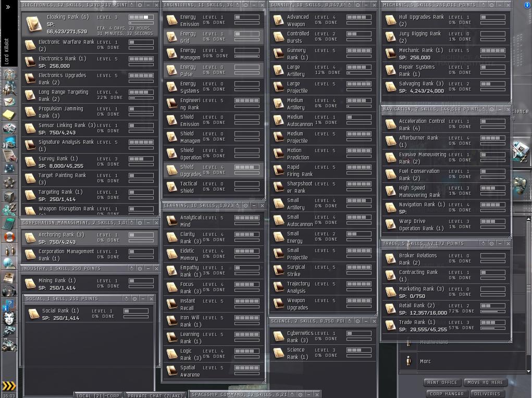532x398 pixels.
Task: Toggle the pin on the Social window
Action: tap(135, 298)
